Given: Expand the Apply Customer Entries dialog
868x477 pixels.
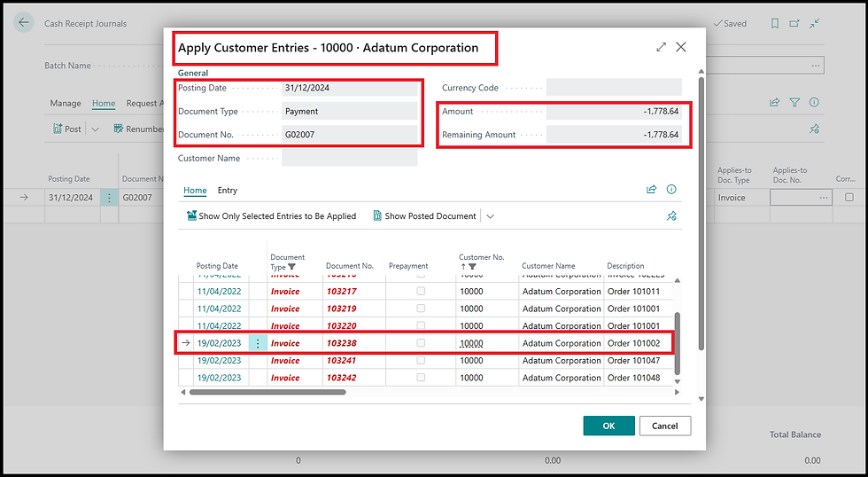Looking at the screenshot, I should click(661, 47).
